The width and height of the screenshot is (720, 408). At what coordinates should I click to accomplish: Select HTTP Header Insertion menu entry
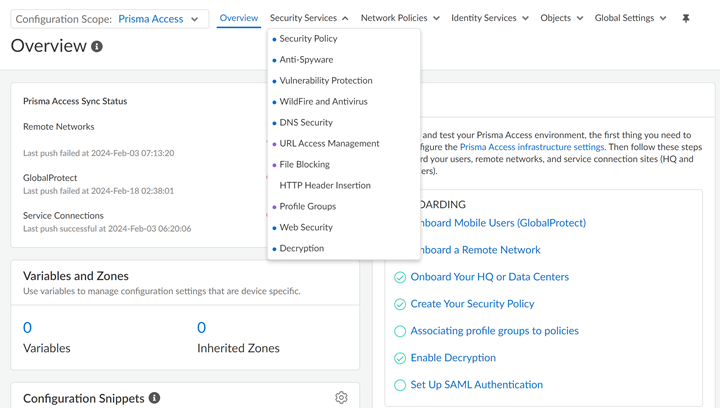point(325,186)
